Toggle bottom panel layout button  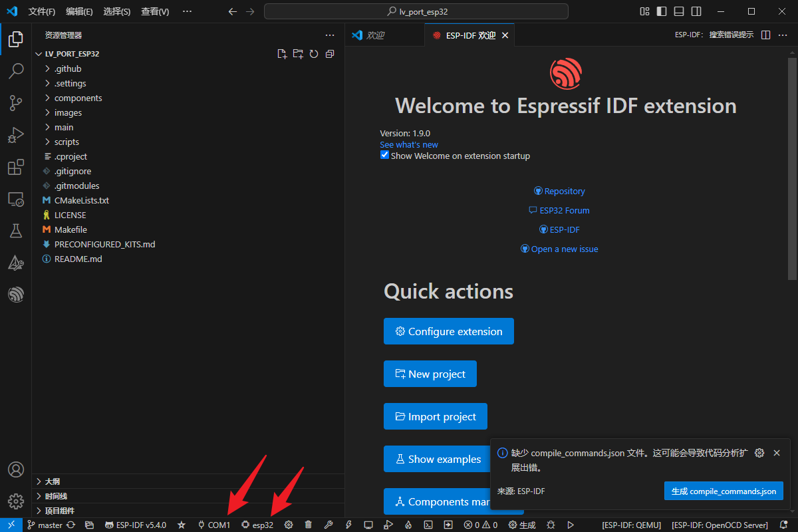pyautogui.click(x=679, y=11)
